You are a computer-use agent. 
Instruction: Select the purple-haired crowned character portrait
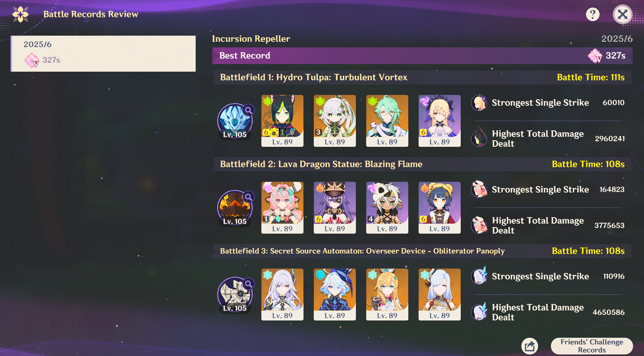(334, 208)
